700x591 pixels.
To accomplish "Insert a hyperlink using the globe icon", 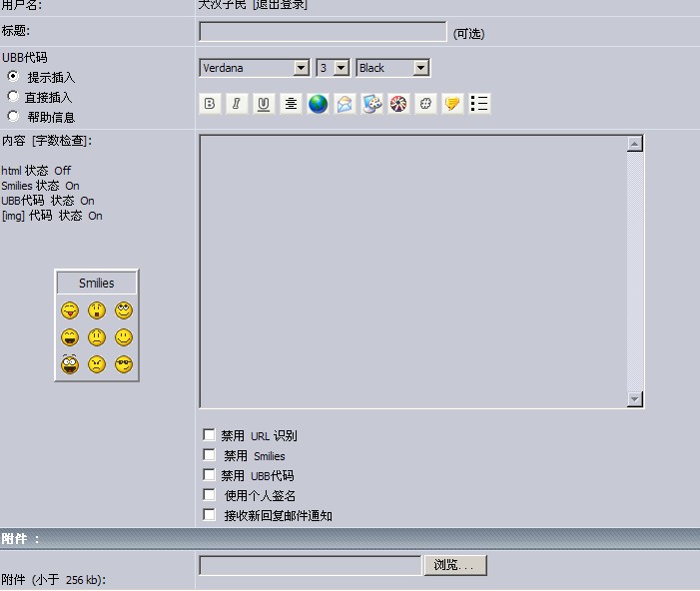I will click(x=318, y=104).
